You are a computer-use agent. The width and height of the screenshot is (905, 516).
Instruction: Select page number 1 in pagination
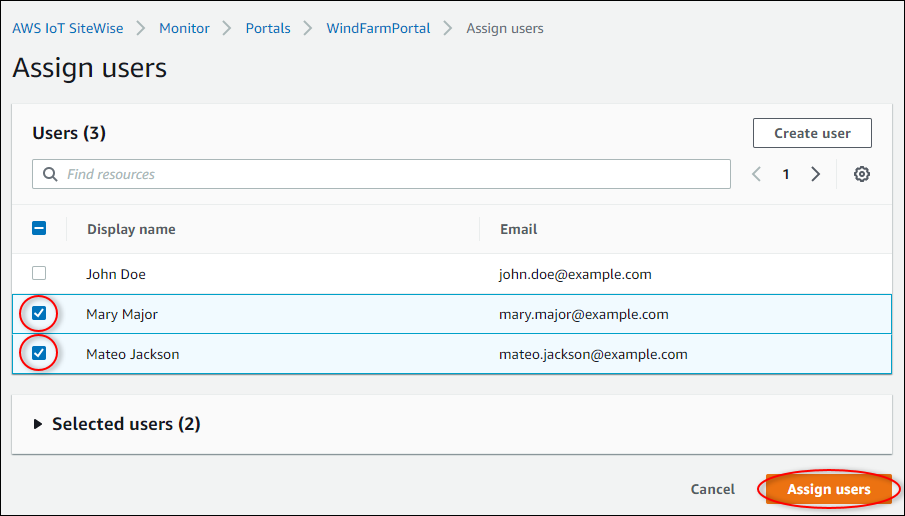click(x=786, y=174)
